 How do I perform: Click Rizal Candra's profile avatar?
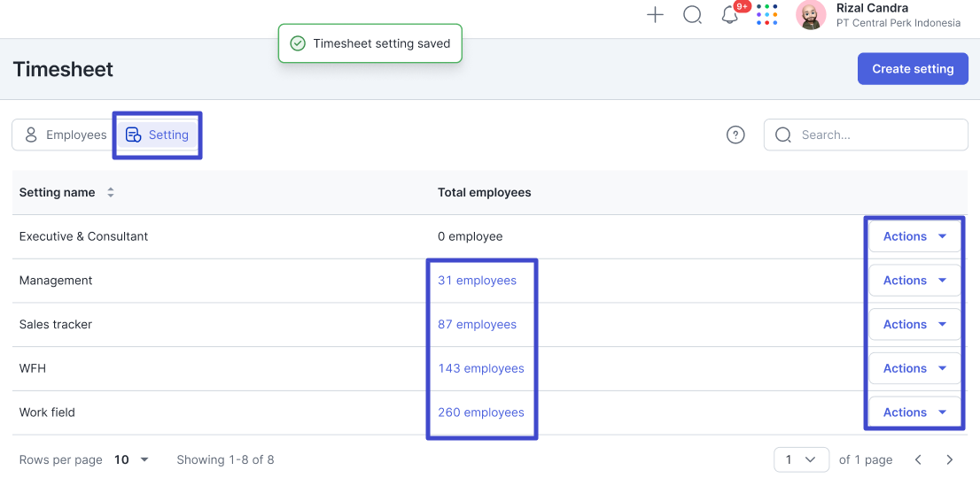(811, 15)
